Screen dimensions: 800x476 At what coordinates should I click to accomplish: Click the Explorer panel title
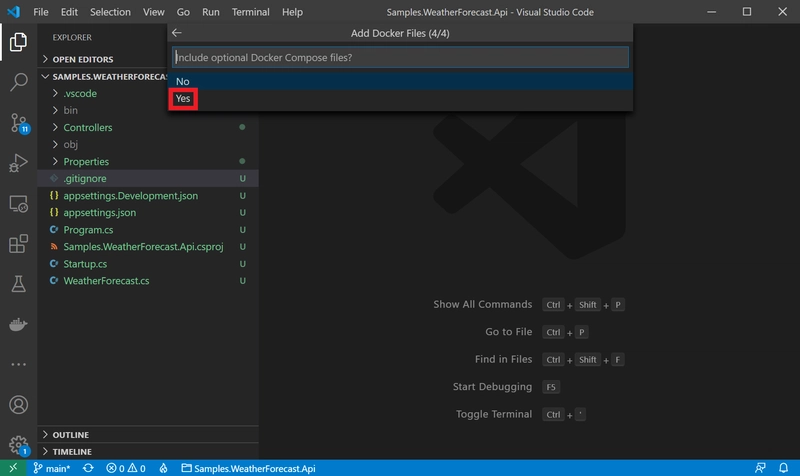coord(72,37)
